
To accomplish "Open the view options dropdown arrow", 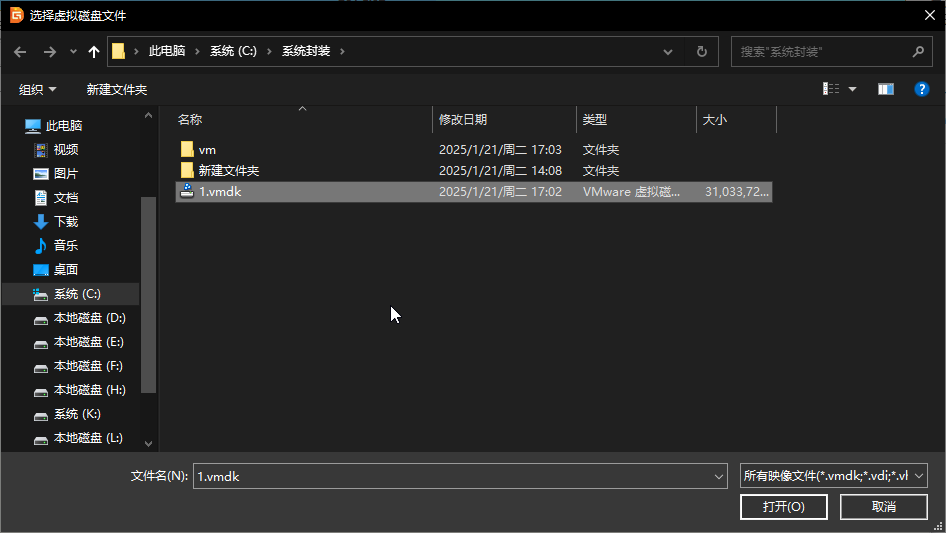I will point(852,89).
